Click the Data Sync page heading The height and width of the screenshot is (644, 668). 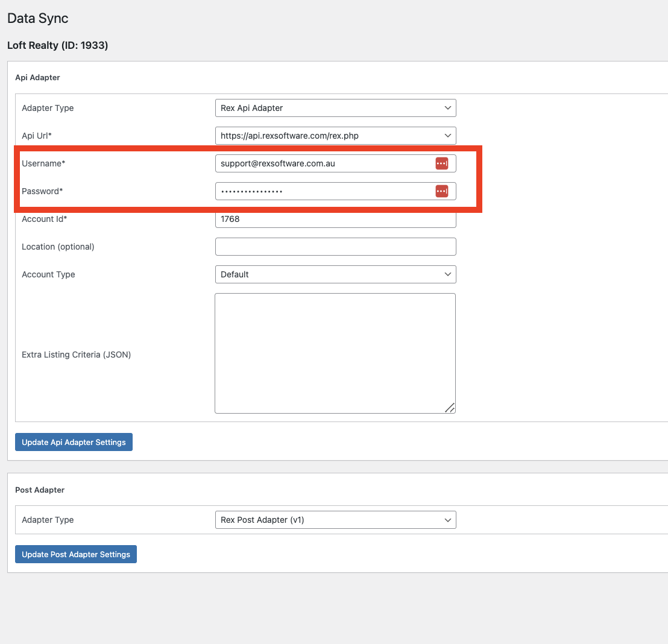[x=38, y=18]
